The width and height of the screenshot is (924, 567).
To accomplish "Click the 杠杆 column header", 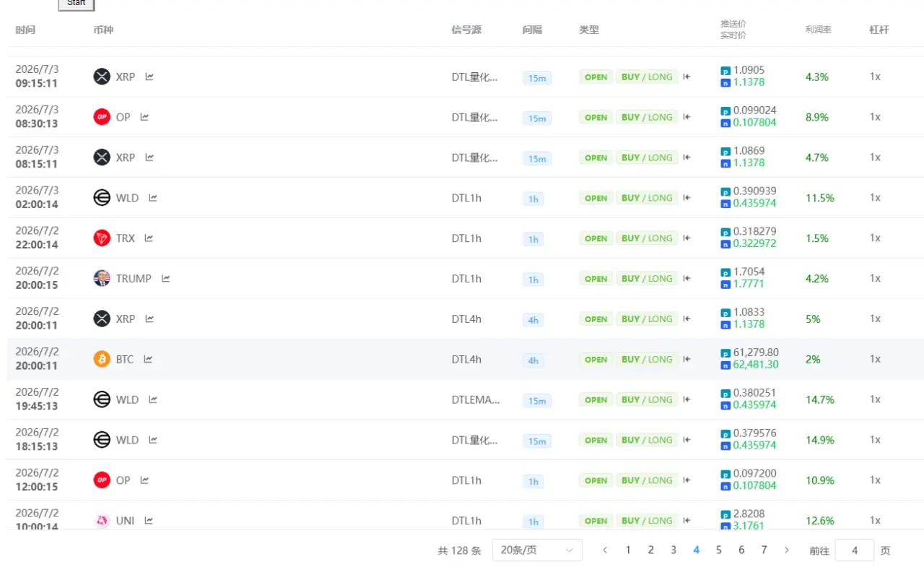I will (x=879, y=30).
